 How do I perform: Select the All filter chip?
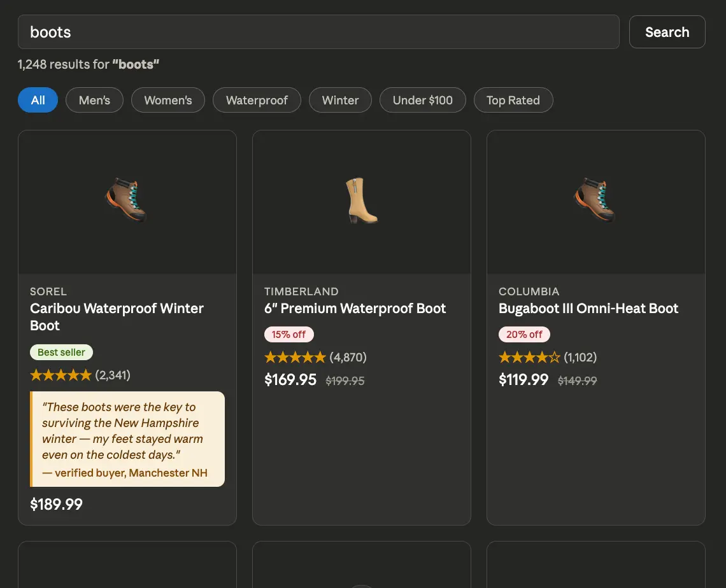[x=38, y=100]
